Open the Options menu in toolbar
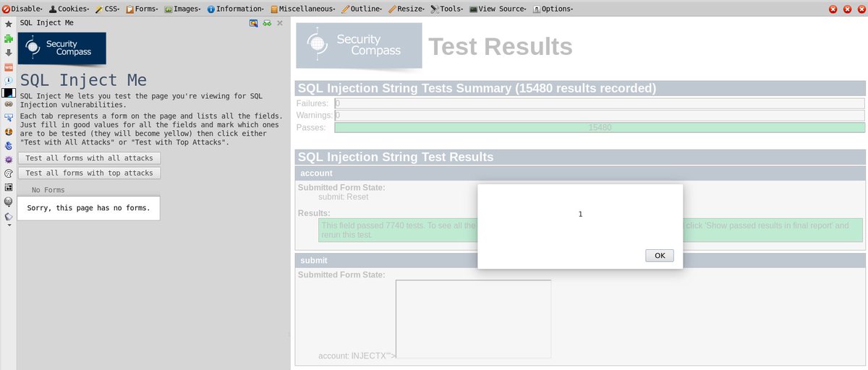The height and width of the screenshot is (370, 868). (553, 9)
